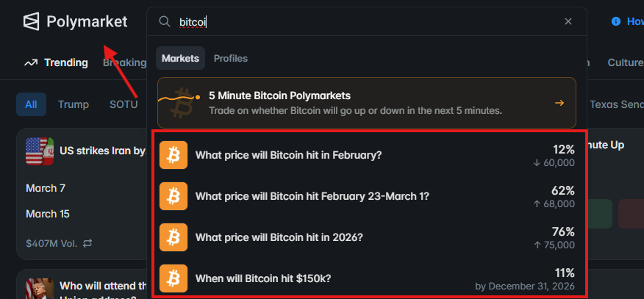The width and height of the screenshot is (644, 299).
Task: Click Bitcoin icon beside the February price market
Action: coord(173,155)
